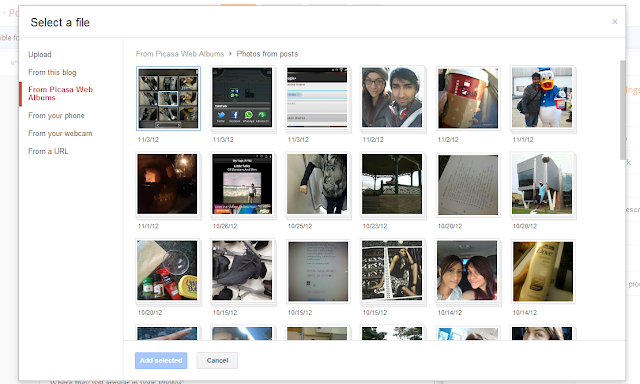Select the bandstand pavilion photo
This screenshot has height=384, width=640.
click(392, 184)
